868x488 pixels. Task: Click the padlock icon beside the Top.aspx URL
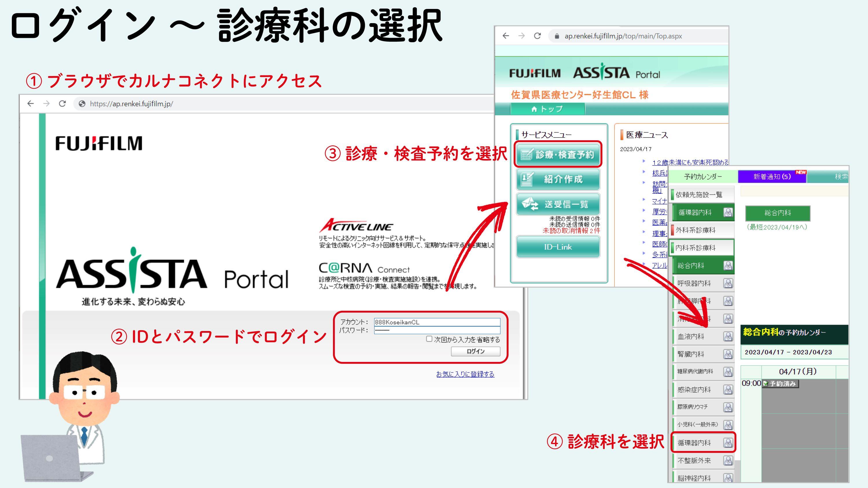557,36
